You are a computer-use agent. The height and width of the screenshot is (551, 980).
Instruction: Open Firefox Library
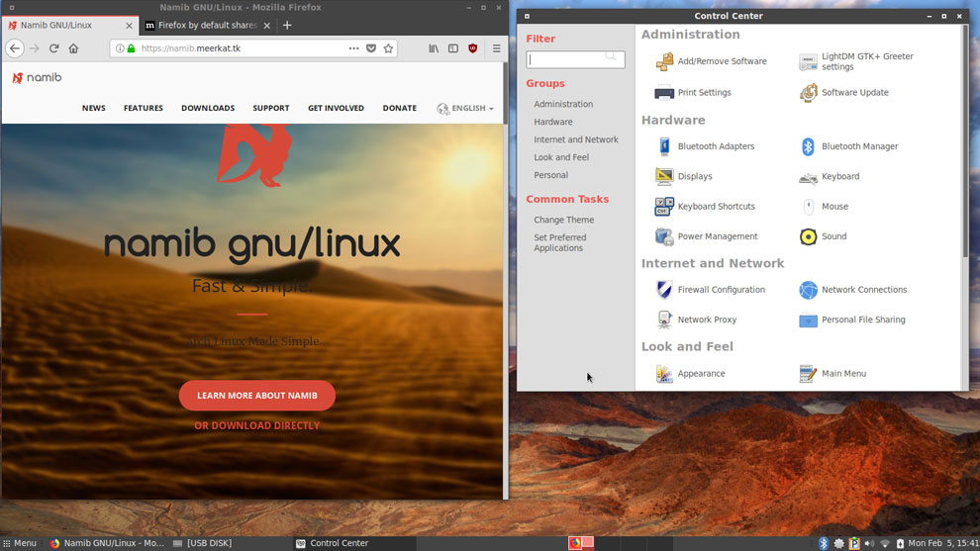[x=434, y=48]
